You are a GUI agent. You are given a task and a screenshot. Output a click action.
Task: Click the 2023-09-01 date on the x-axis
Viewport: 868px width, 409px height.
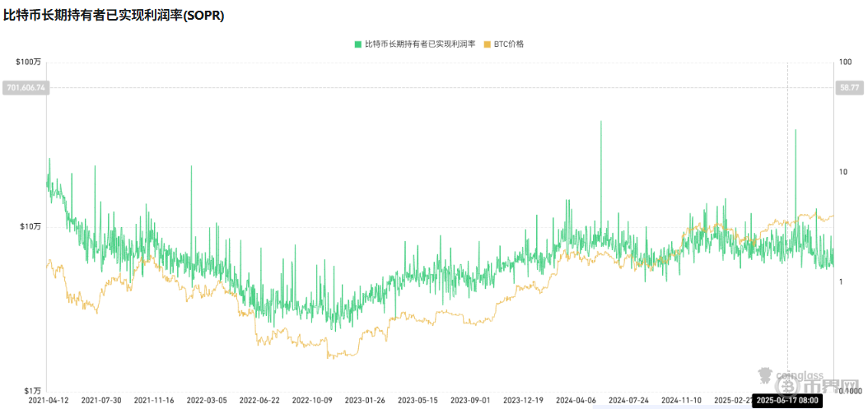tap(470, 401)
